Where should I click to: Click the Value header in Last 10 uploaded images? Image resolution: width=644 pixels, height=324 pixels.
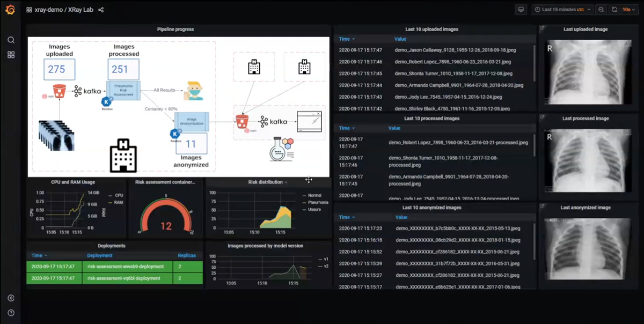pyautogui.click(x=400, y=39)
